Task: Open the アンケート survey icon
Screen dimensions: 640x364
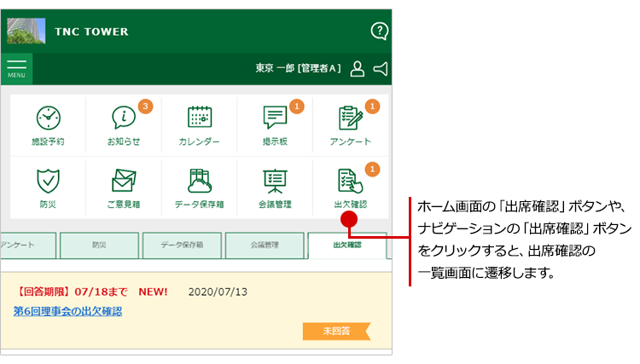Action: (350, 124)
